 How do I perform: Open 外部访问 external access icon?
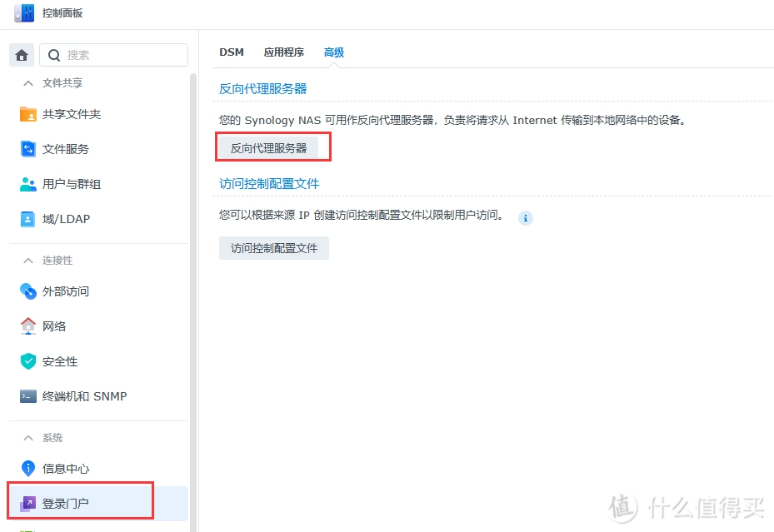tap(28, 291)
